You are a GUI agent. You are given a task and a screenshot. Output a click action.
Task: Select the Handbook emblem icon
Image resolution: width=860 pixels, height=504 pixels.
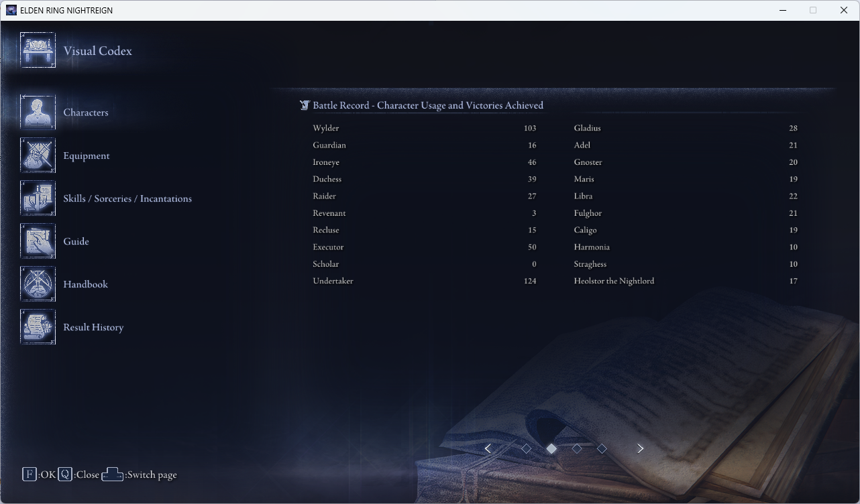click(38, 283)
